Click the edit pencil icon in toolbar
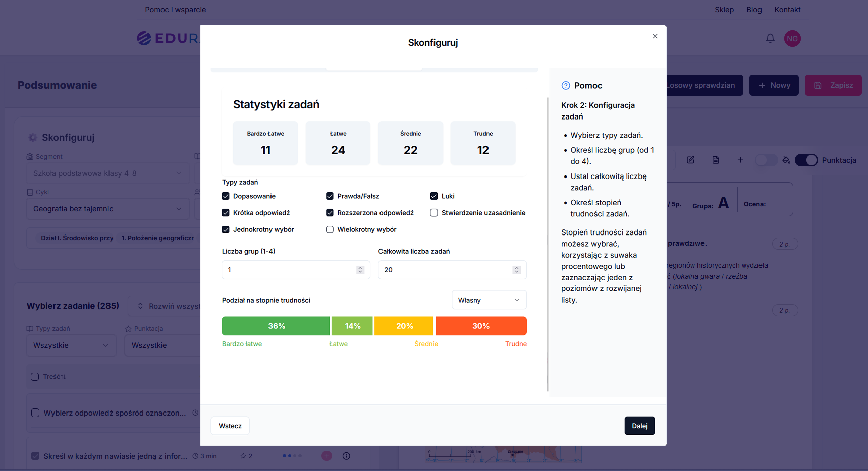868x471 pixels. tap(690, 160)
